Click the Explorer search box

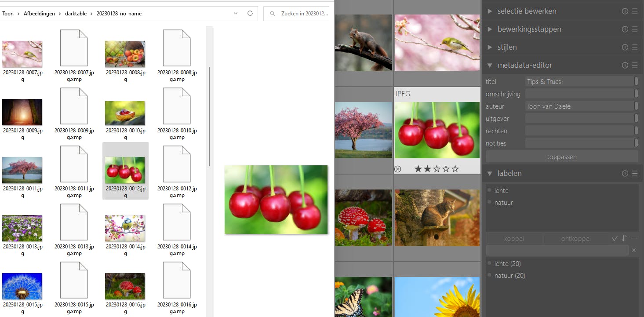pyautogui.click(x=296, y=14)
